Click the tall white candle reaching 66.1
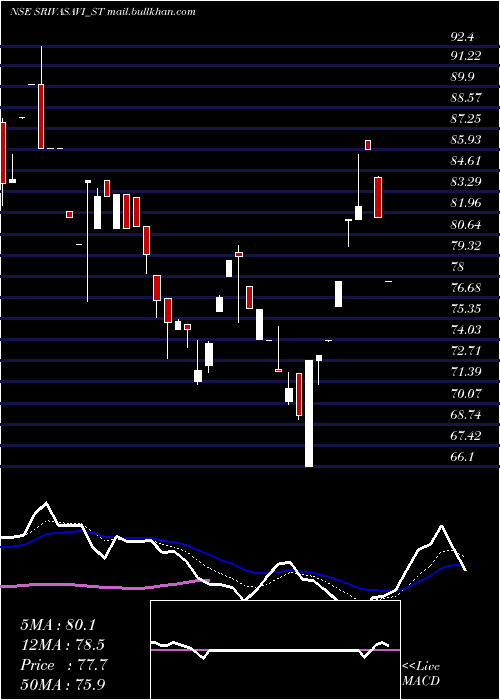500x700 pixels. point(309,413)
